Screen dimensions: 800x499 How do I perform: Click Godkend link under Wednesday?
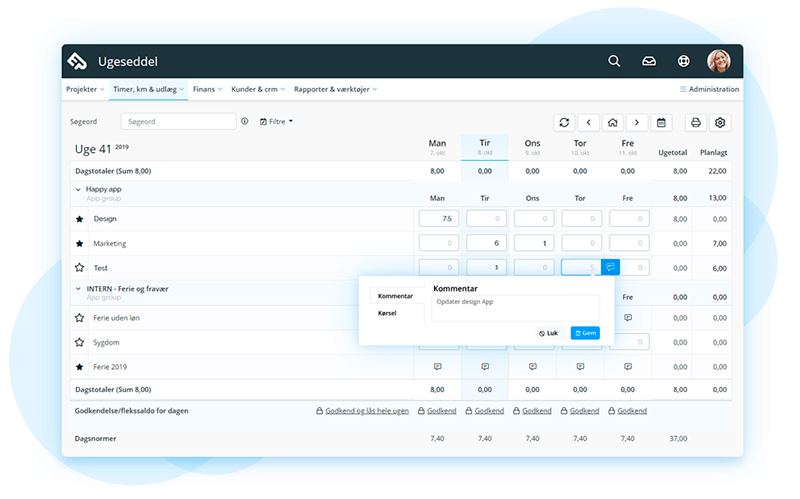point(532,411)
